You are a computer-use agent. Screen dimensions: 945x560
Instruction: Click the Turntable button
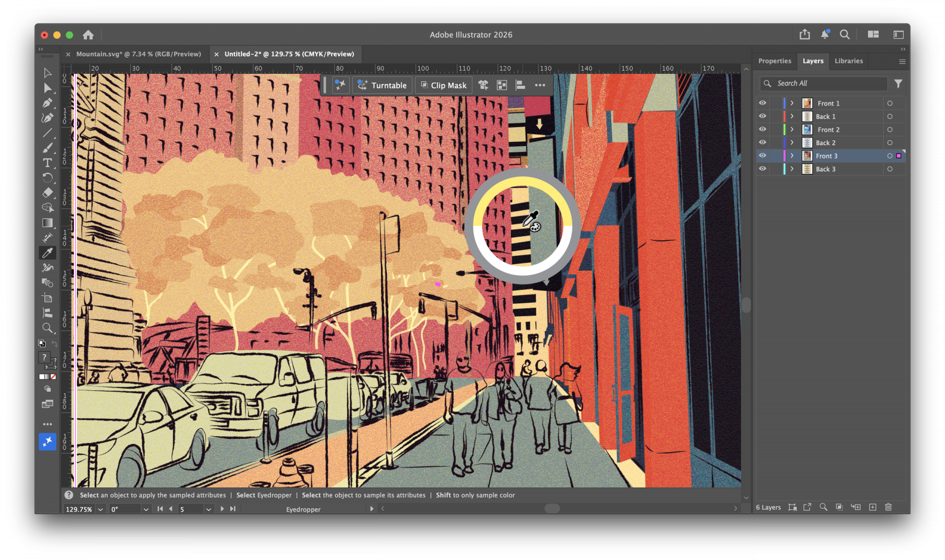pyautogui.click(x=382, y=85)
